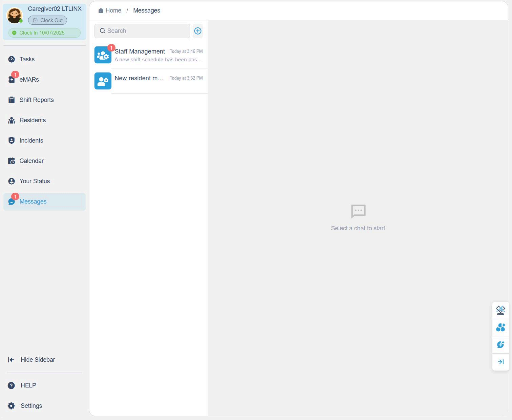Click the Tasks gauge icon in sidebar
512x420 pixels.
click(x=12, y=59)
